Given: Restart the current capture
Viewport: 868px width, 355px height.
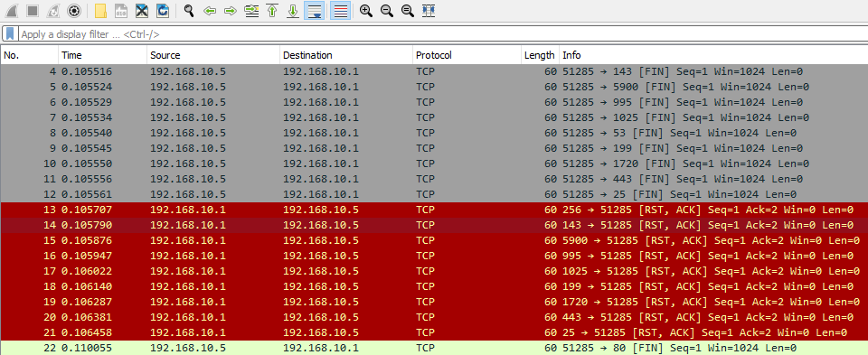Looking at the screenshot, I should tap(53, 11).
